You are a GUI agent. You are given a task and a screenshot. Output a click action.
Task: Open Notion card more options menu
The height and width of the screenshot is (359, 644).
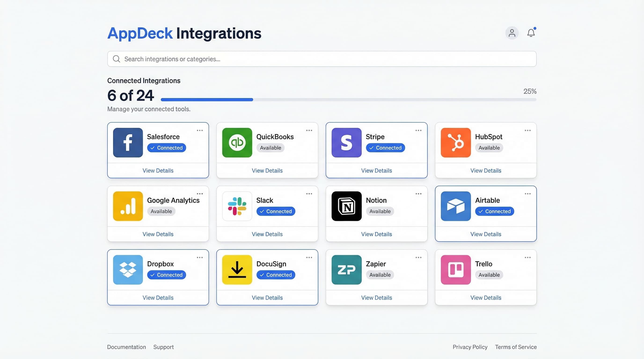(x=418, y=194)
